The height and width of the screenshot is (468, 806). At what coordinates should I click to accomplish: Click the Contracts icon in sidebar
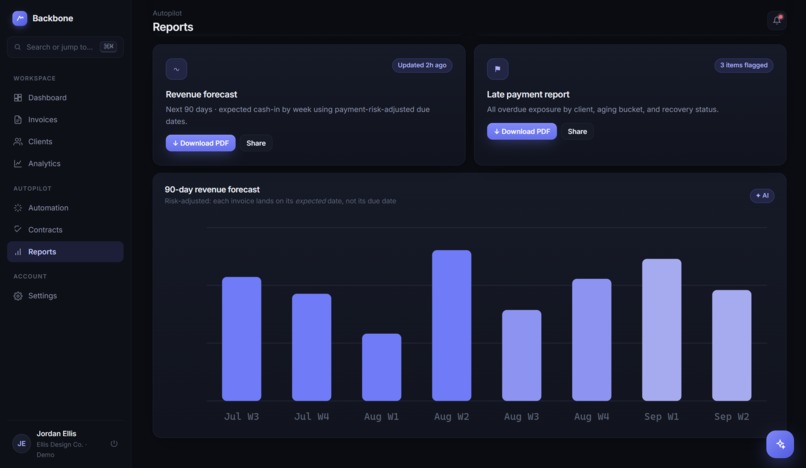(18, 229)
